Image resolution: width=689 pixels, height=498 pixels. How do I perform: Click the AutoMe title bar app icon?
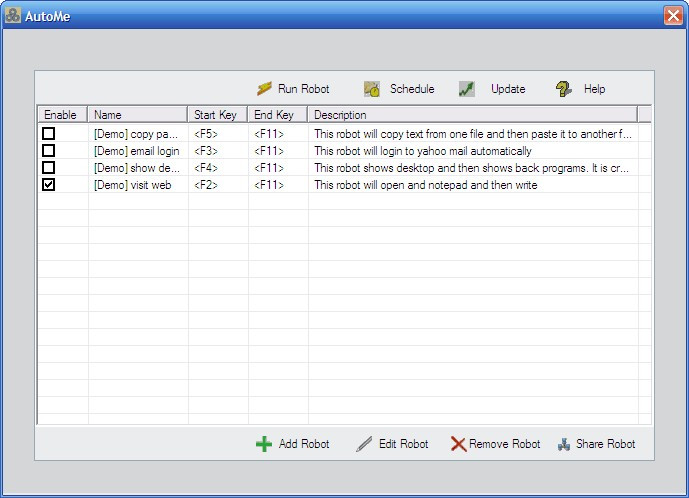click(13, 15)
